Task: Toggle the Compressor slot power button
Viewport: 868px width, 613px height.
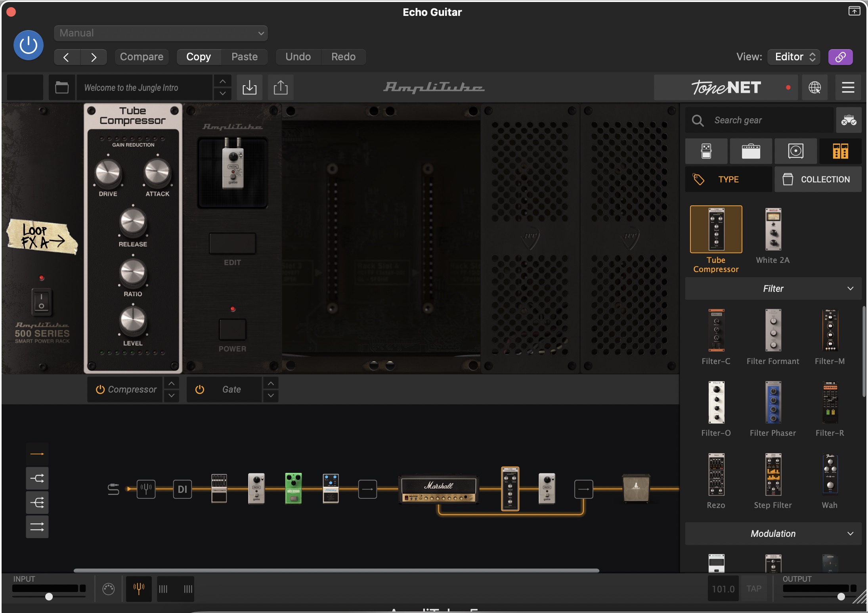Action: tap(100, 389)
